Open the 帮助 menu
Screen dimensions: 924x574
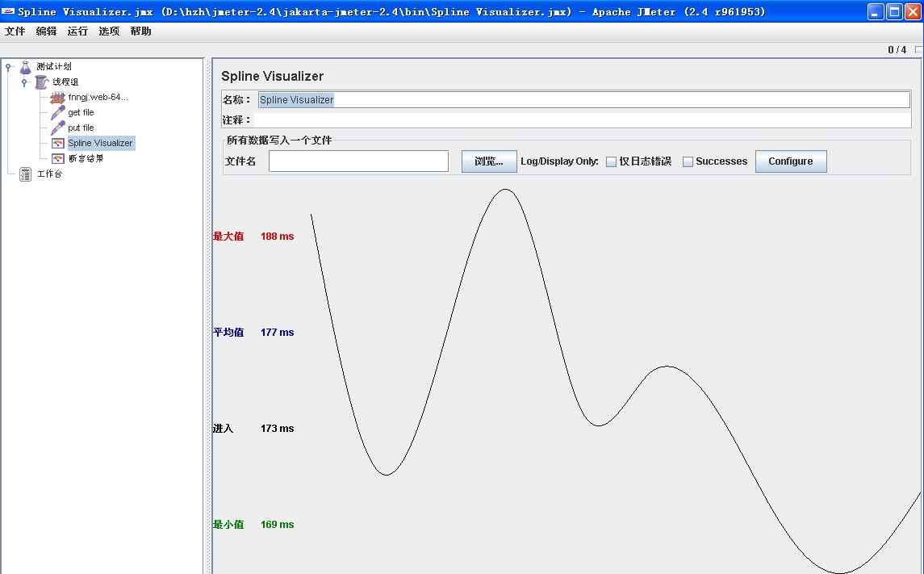(141, 31)
